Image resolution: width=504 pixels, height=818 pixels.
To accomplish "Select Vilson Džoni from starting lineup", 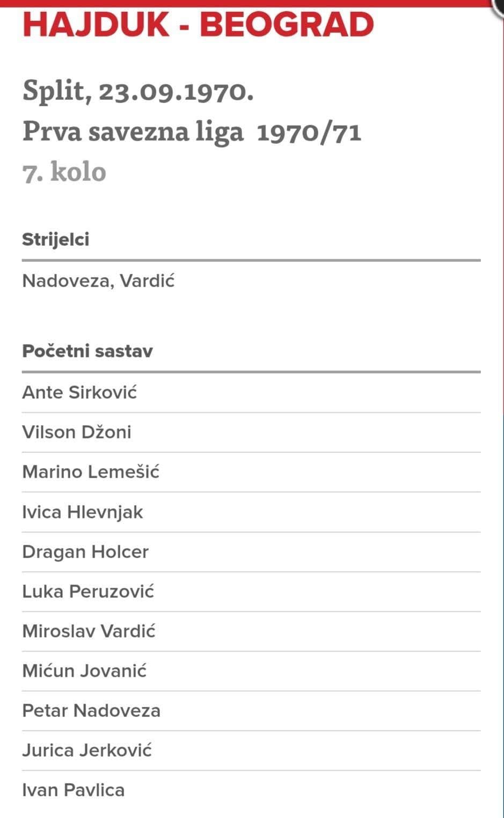I will [x=77, y=432].
